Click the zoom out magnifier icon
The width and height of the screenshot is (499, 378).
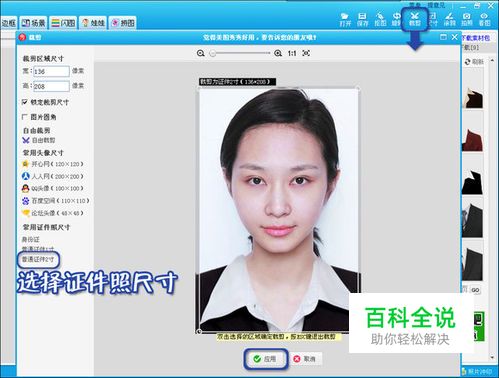(x=200, y=53)
